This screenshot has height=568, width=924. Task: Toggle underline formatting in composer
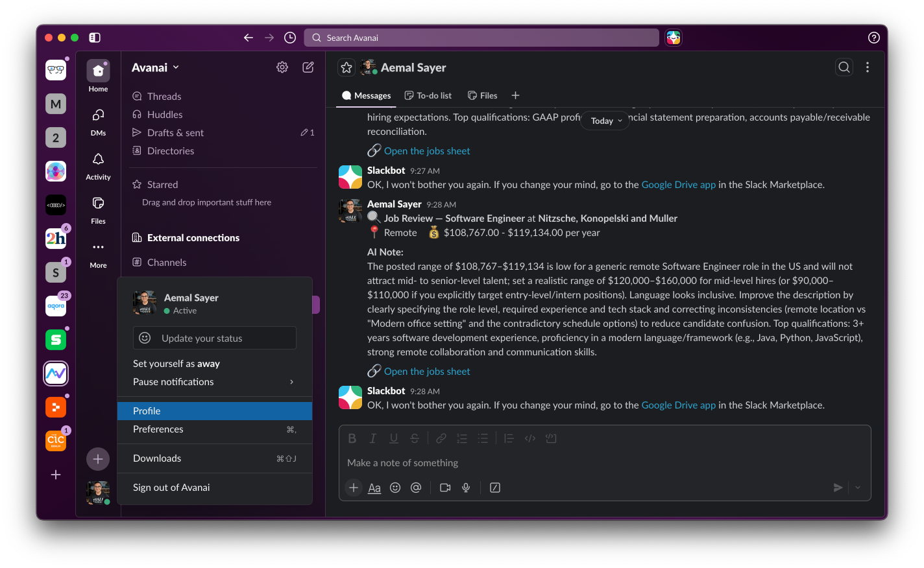point(394,438)
